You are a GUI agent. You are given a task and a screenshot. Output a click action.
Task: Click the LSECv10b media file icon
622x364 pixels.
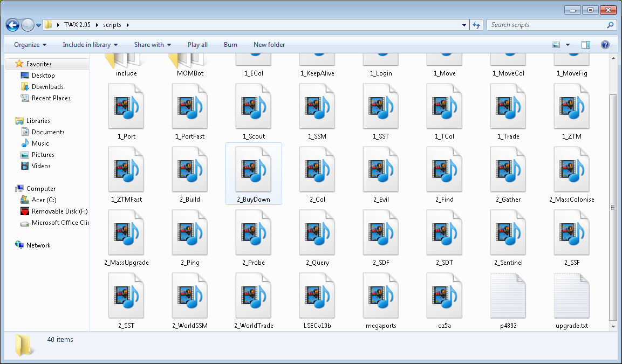click(317, 296)
